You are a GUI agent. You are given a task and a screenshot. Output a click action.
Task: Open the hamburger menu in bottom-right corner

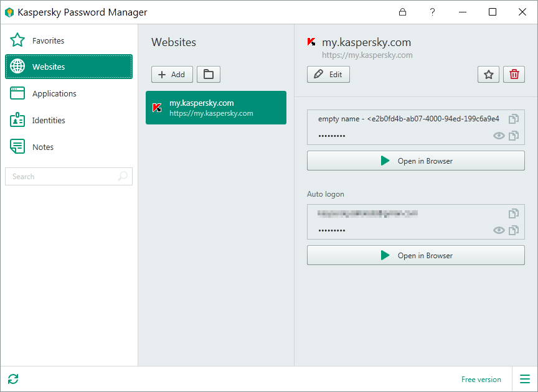tap(525, 379)
